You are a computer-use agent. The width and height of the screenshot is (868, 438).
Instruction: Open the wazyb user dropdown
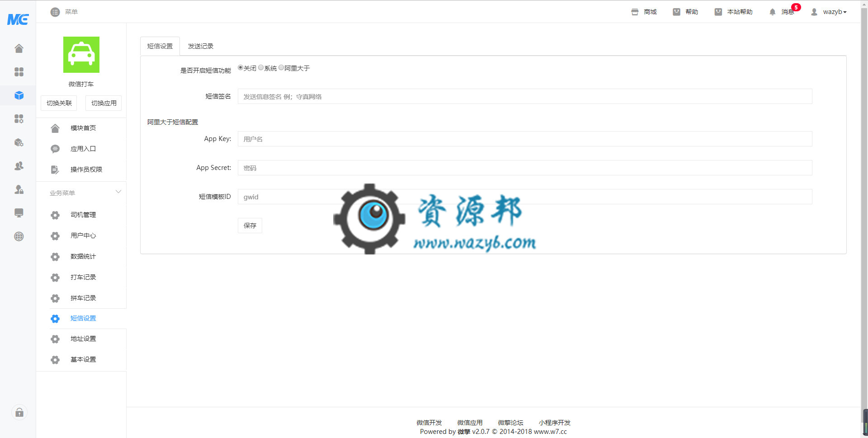(829, 12)
